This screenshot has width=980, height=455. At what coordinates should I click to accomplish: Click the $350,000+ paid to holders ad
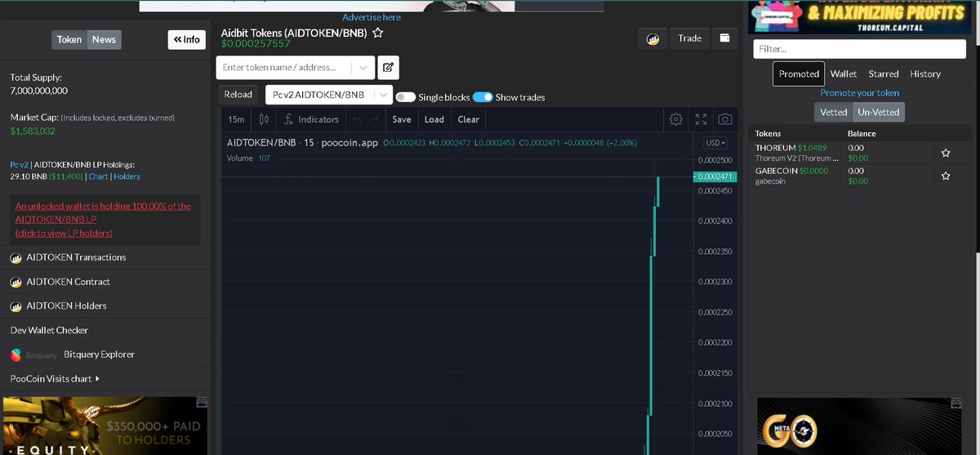click(105, 426)
